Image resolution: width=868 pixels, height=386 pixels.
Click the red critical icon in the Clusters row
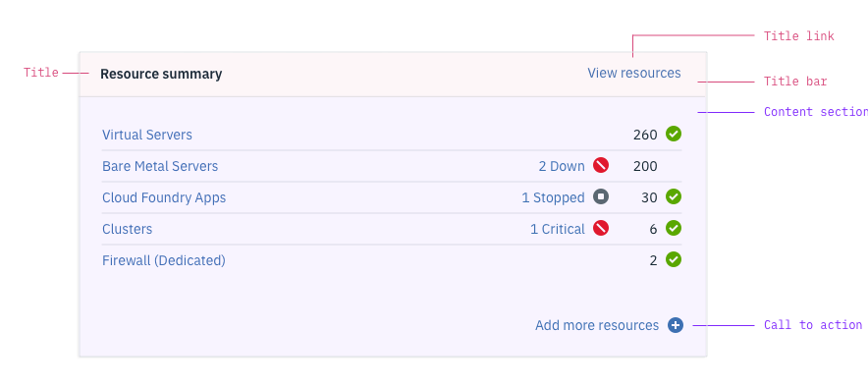pyautogui.click(x=601, y=229)
